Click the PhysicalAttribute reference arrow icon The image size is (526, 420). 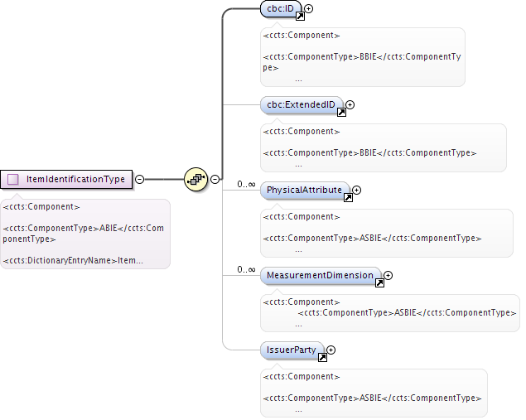[348, 198]
